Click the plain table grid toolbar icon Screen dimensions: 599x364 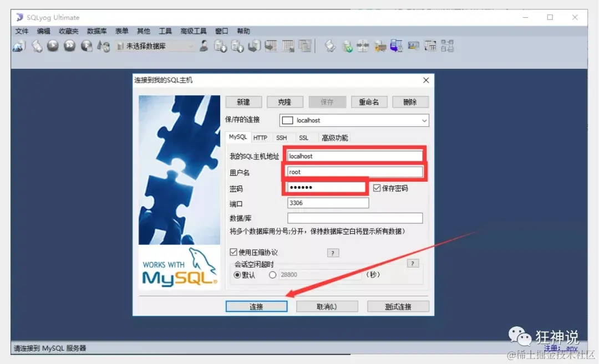pyautogui.click(x=288, y=46)
